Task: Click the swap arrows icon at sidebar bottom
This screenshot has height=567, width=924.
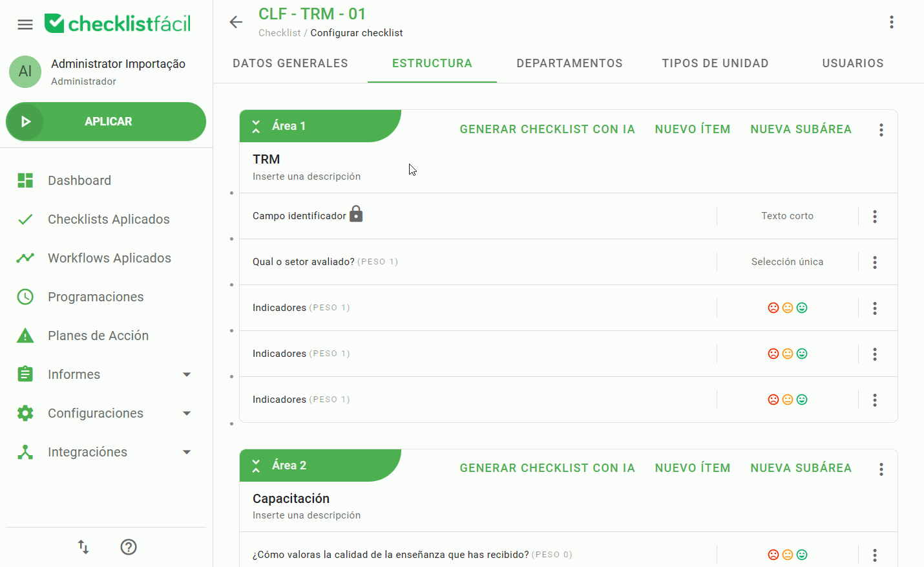Action: [x=83, y=547]
